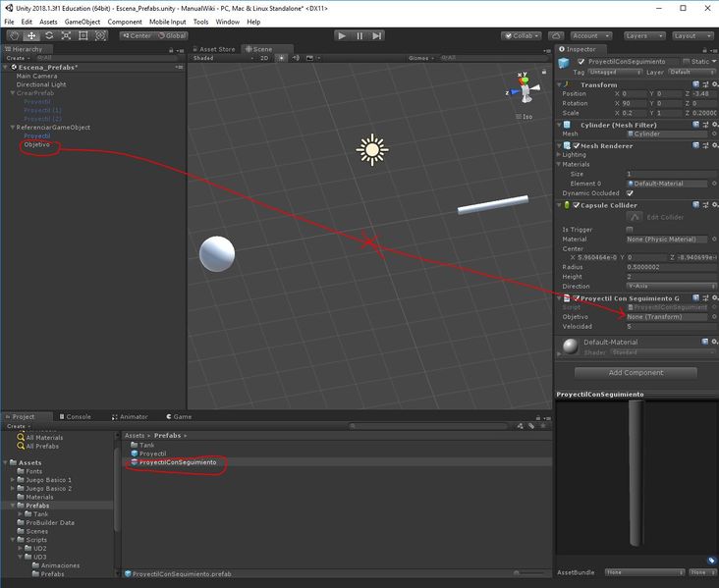Screen dimensions: 719x588
Task: Click the scene effects image icon
Action: [310, 58]
